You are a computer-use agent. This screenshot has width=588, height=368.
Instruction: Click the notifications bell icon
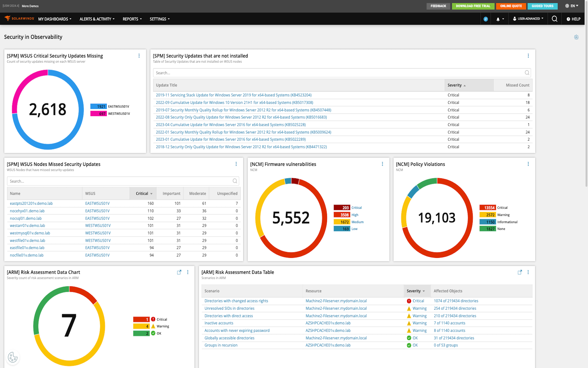click(x=498, y=19)
